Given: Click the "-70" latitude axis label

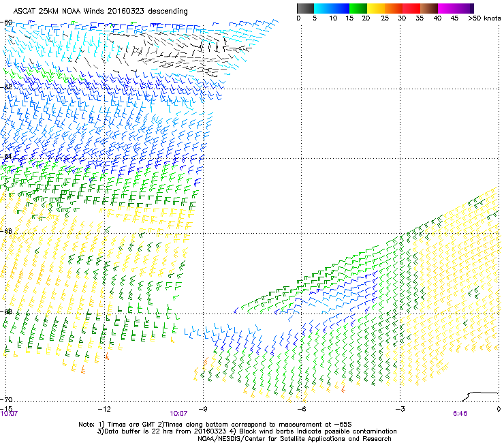Looking at the screenshot, I should [x=6, y=399].
